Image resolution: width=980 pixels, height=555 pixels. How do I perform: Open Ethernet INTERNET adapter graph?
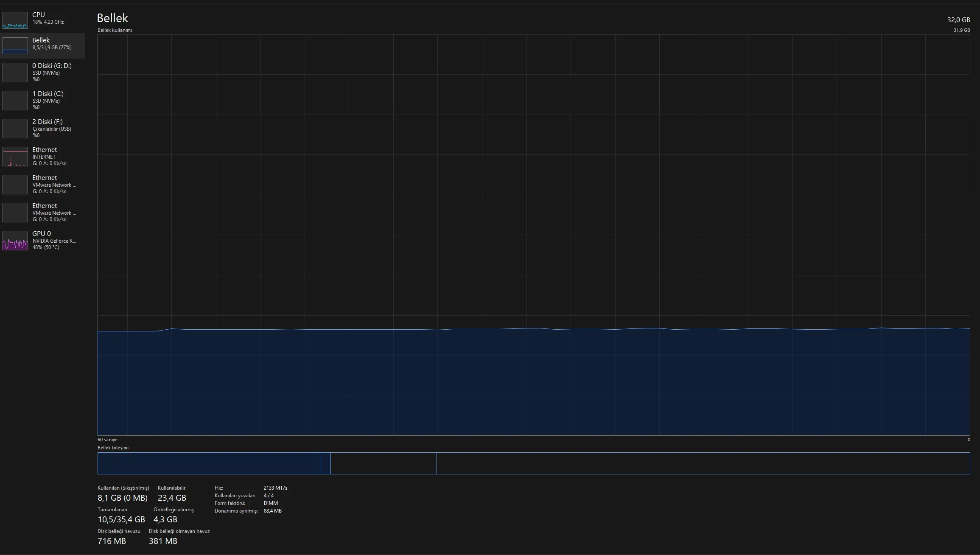click(15, 157)
